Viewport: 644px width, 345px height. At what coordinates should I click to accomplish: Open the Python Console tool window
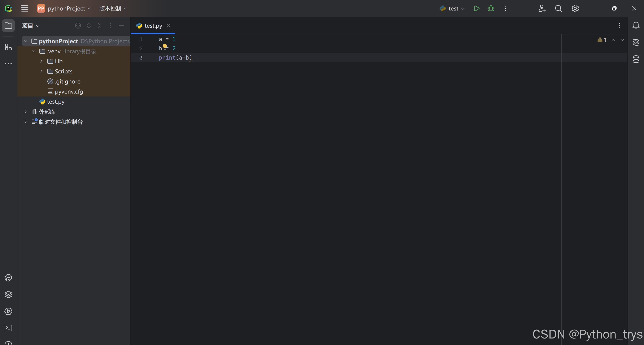tap(8, 278)
